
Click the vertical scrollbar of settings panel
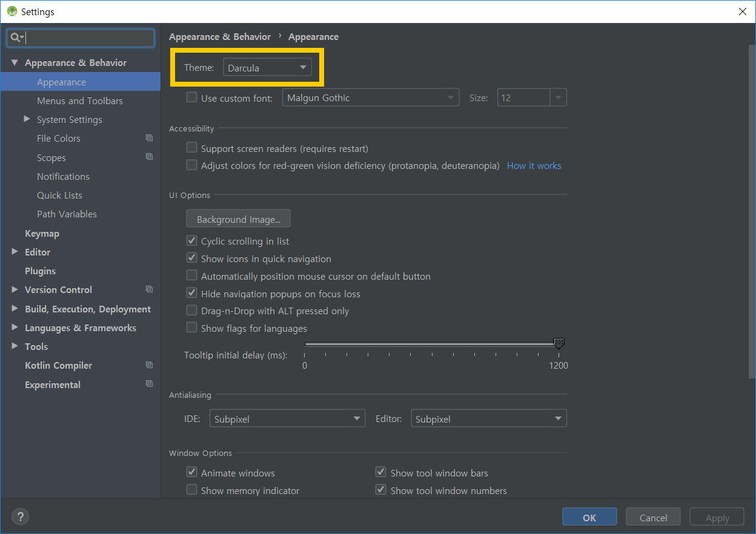(752, 212)
